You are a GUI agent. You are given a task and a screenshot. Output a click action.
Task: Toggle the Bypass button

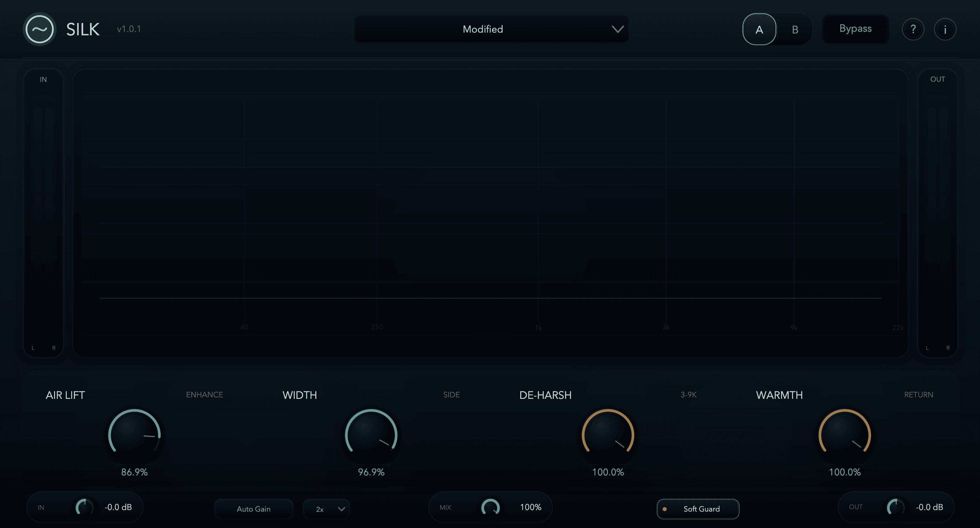855,29
